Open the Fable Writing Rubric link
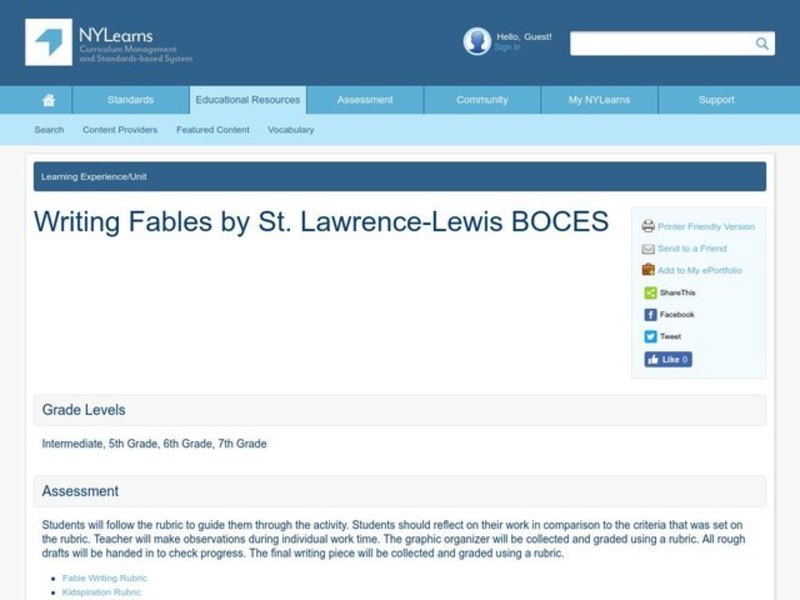The image size is (800, 600). click(103, 577)
